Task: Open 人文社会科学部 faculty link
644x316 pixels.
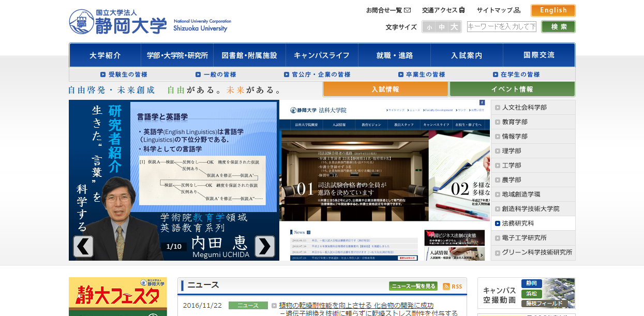Action: click(533, 108)
